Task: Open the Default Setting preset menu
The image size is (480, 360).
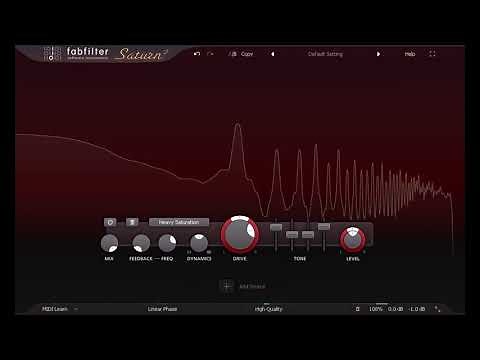Action: tap(325, 54)
